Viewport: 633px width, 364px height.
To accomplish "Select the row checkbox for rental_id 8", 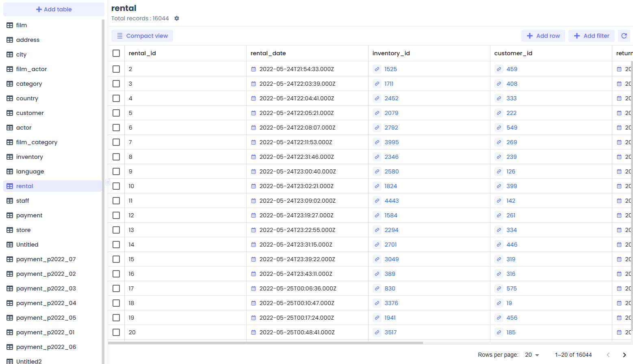I will tap(116, 157).
